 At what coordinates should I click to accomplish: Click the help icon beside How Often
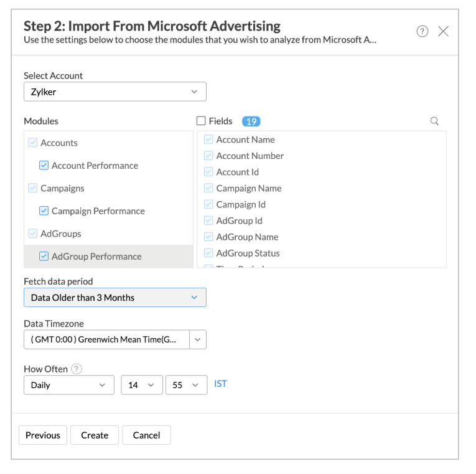click(x=77, y=369)
